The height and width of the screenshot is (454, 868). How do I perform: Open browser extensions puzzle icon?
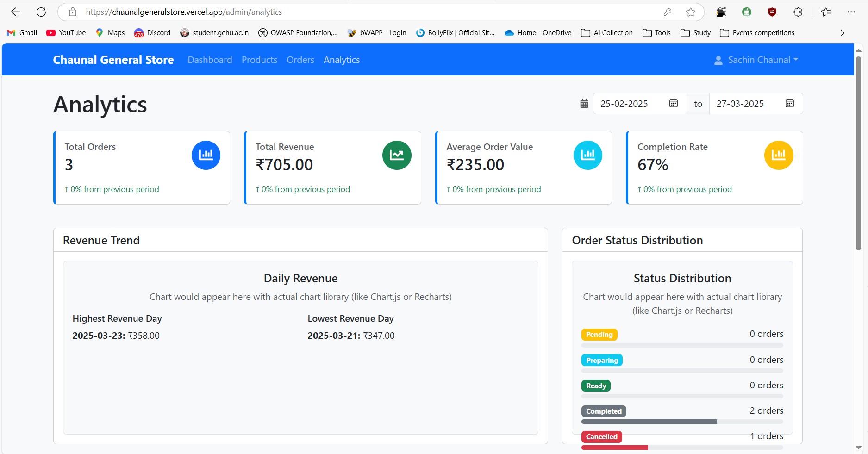click(798, 12)
